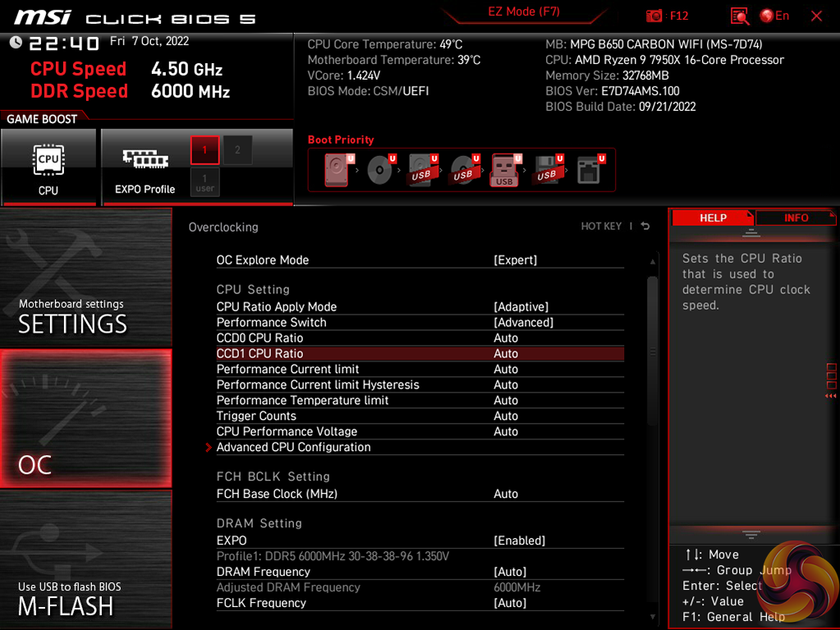Select the CCD0 CPU Ratio value field
Image resolution: width=840 pixels, height=630 pixels.
[506, 338]
